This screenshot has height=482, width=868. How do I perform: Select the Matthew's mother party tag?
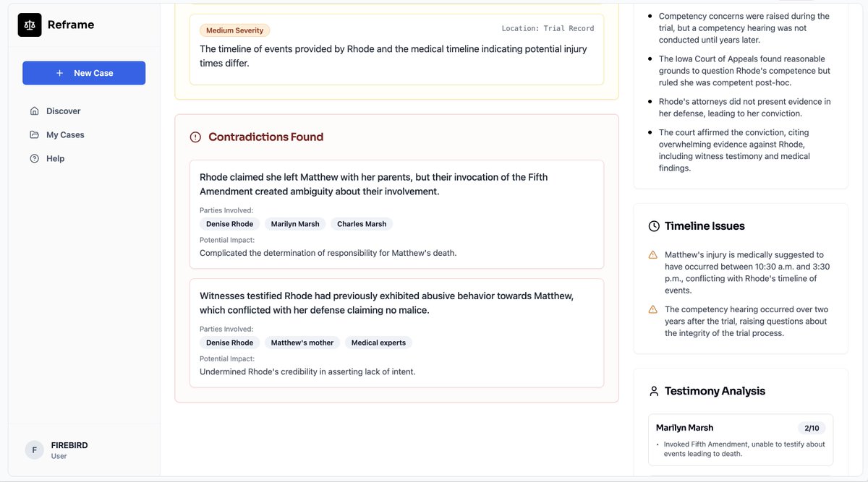pyautogui.click(x=302, y=343)
